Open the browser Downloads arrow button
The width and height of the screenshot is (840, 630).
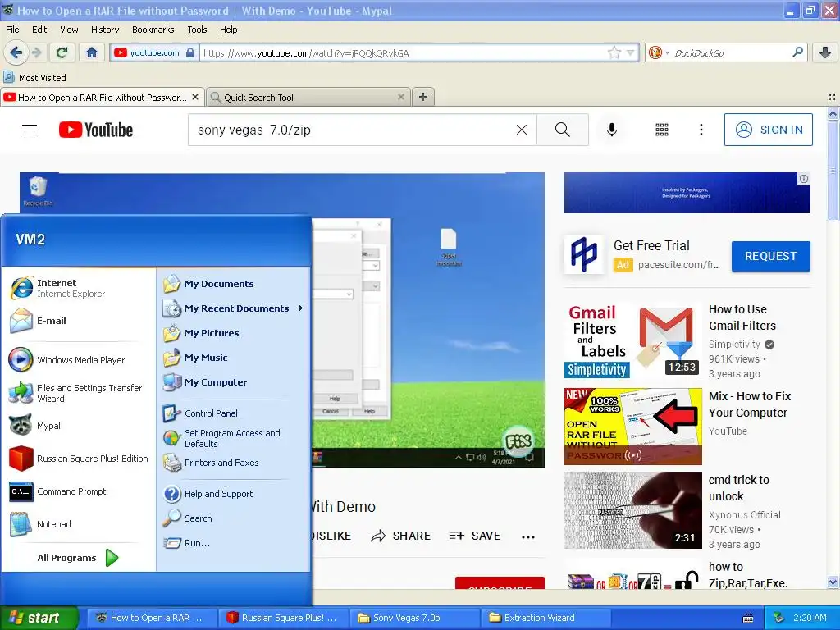[825, 52]
